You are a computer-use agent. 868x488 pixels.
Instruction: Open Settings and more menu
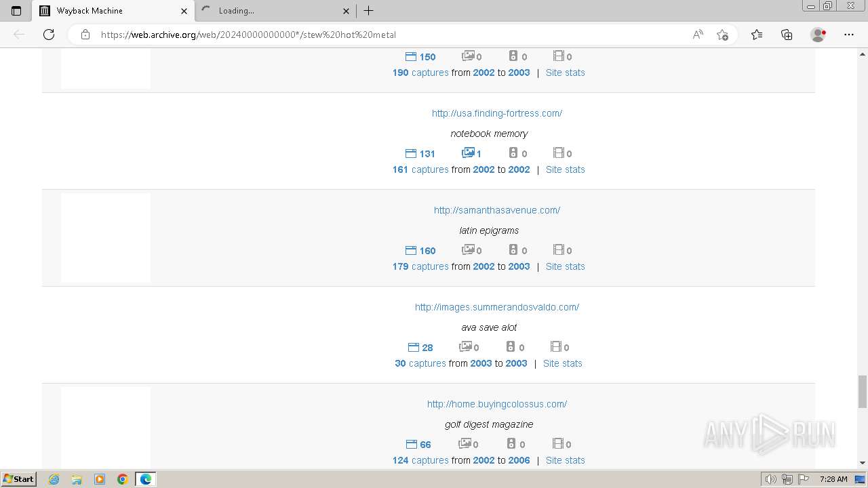click(x=849, y=35)
